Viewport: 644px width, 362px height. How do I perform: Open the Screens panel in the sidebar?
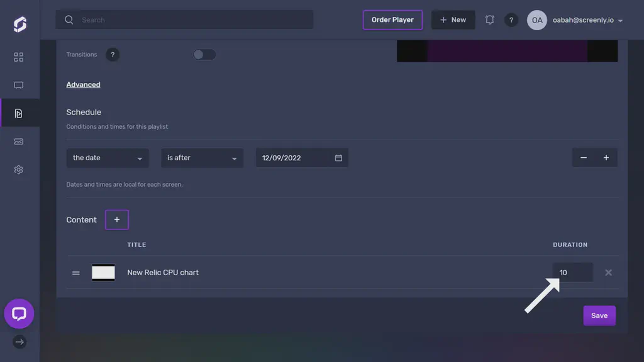click(x=18, y=85)
